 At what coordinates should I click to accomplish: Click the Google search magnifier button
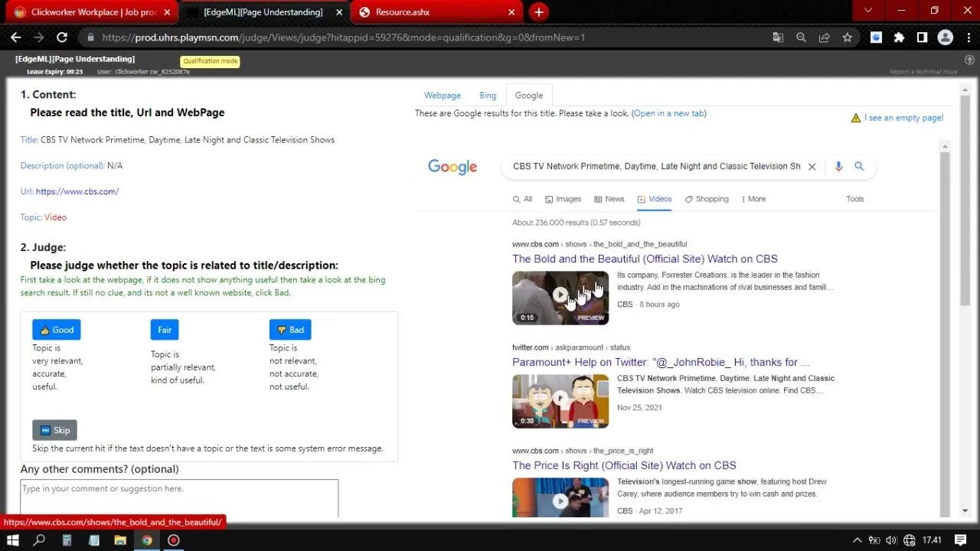pyautogui.click(x=859, y=166)
